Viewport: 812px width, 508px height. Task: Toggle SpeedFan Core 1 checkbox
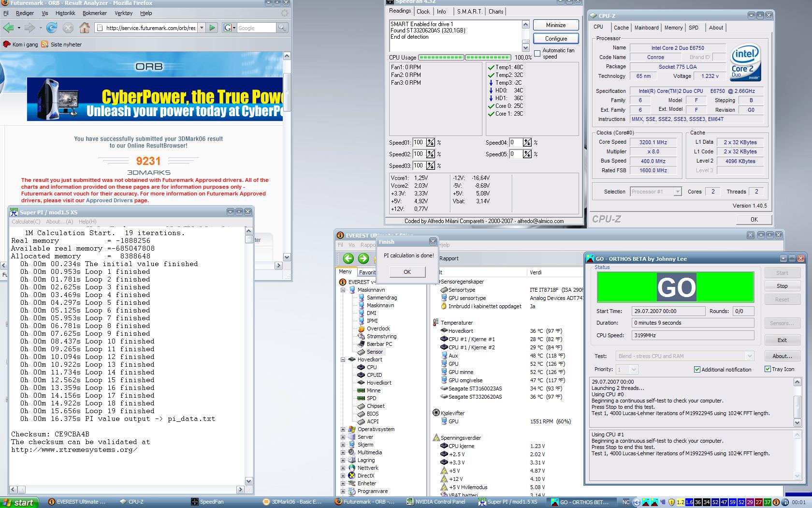pos(491,114)
